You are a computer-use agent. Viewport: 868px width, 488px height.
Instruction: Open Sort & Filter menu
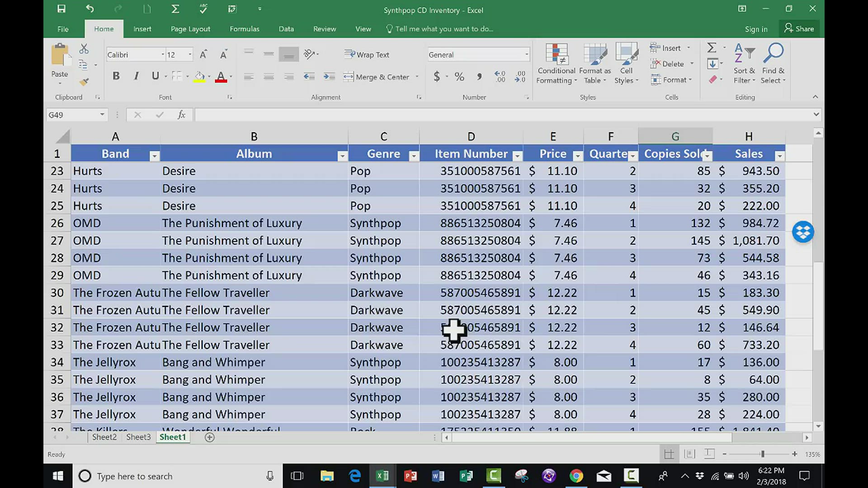(744, 64)
